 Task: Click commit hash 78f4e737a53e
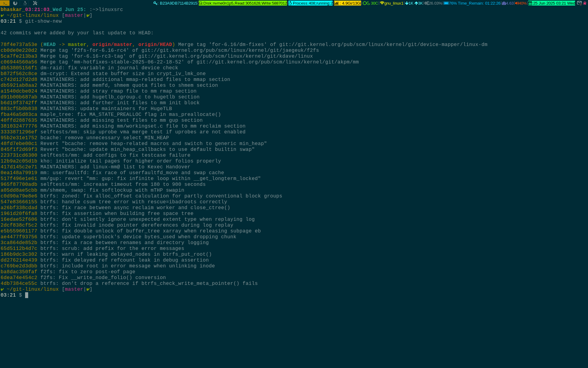point(19,44)
